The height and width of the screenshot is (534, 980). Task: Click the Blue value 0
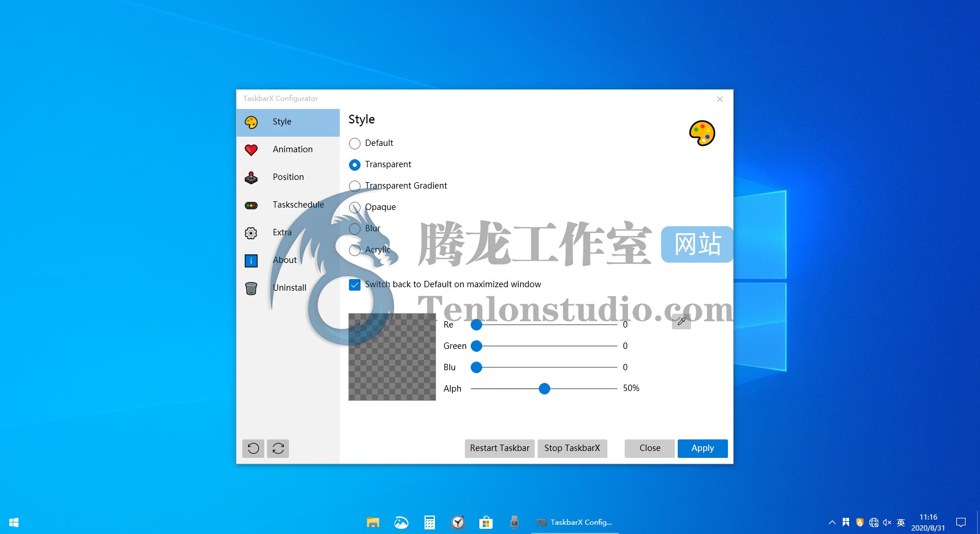coord(625,367)
